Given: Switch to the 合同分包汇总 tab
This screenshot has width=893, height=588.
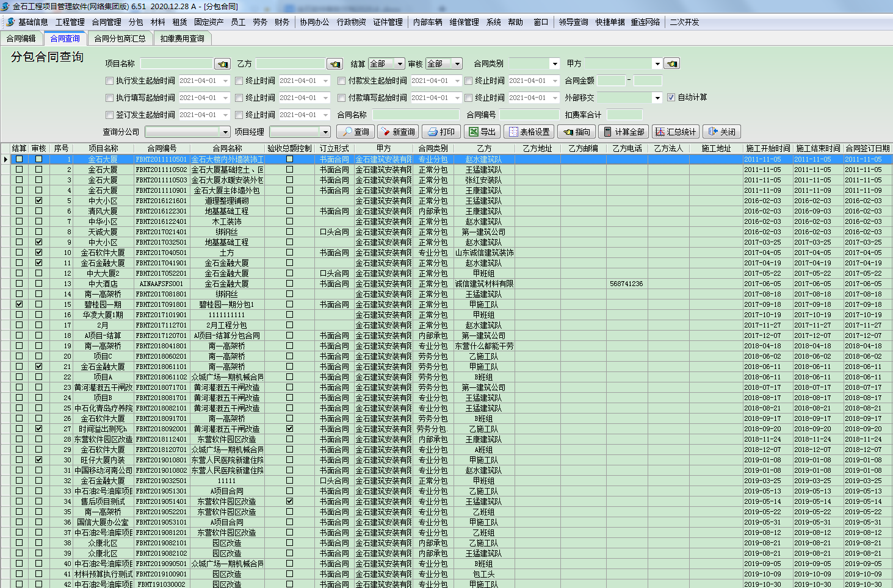Looking at the screenshot, I should click(120, 38).
